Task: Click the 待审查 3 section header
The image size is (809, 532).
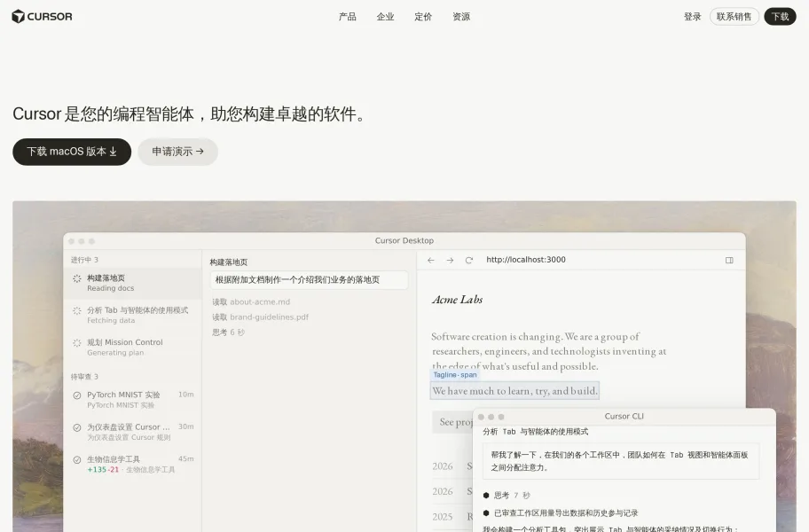Action: (84, 377)
